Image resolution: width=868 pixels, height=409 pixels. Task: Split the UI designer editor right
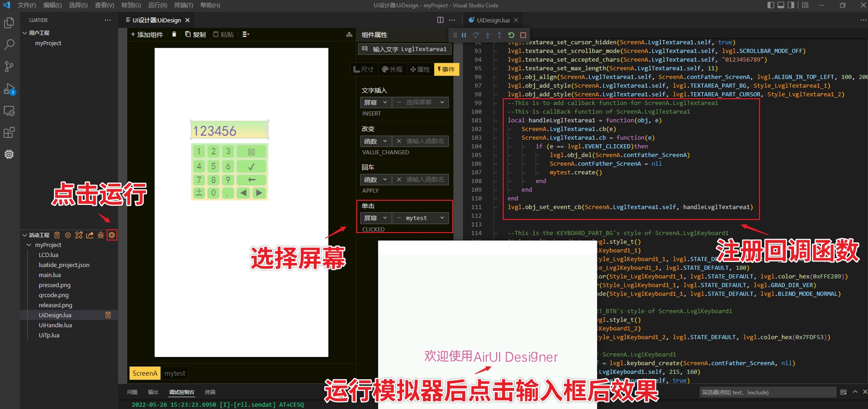click(440, 20)
